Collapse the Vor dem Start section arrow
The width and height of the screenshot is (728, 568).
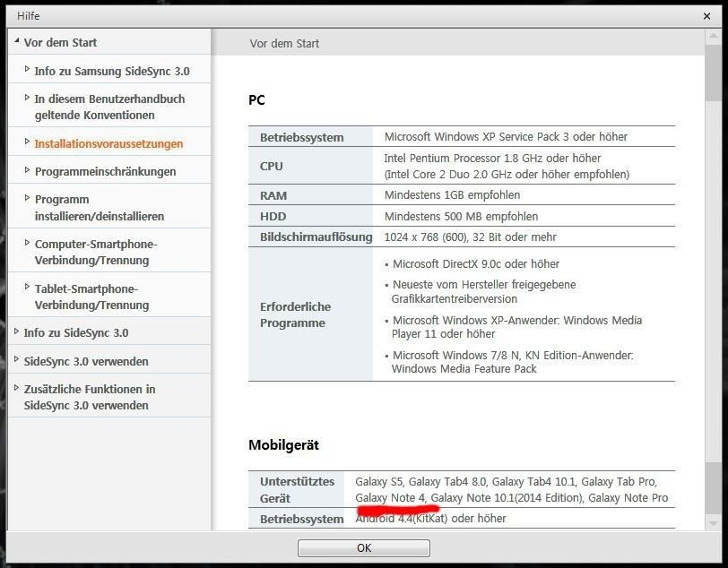click(x=17, y=41)
